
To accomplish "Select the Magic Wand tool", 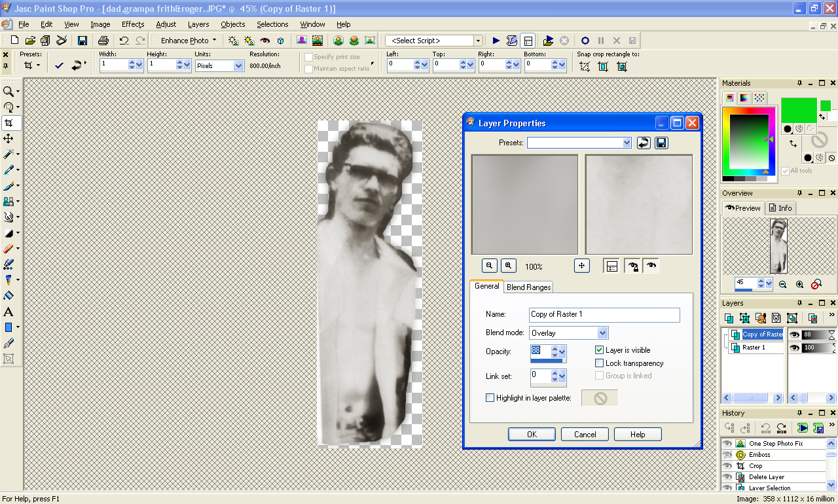I will [x=9, y=154].
